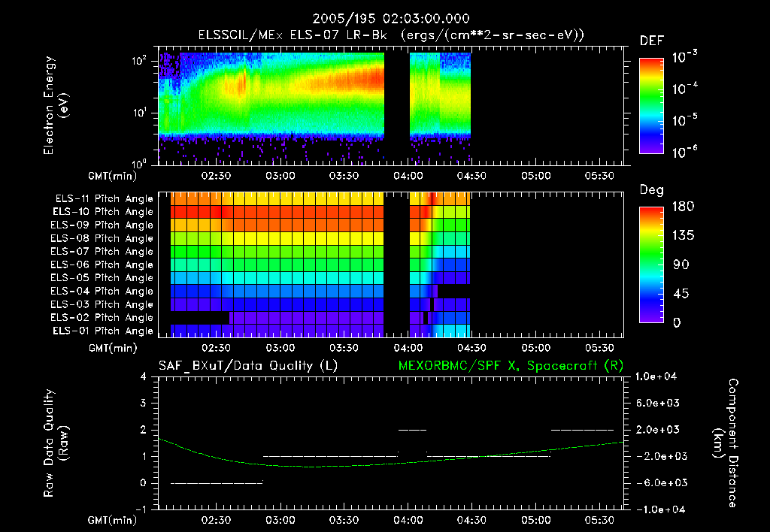Screen dimensions: 770x532
Task: Click the 45 tick on Deg scale
Action: coord(681,294)
